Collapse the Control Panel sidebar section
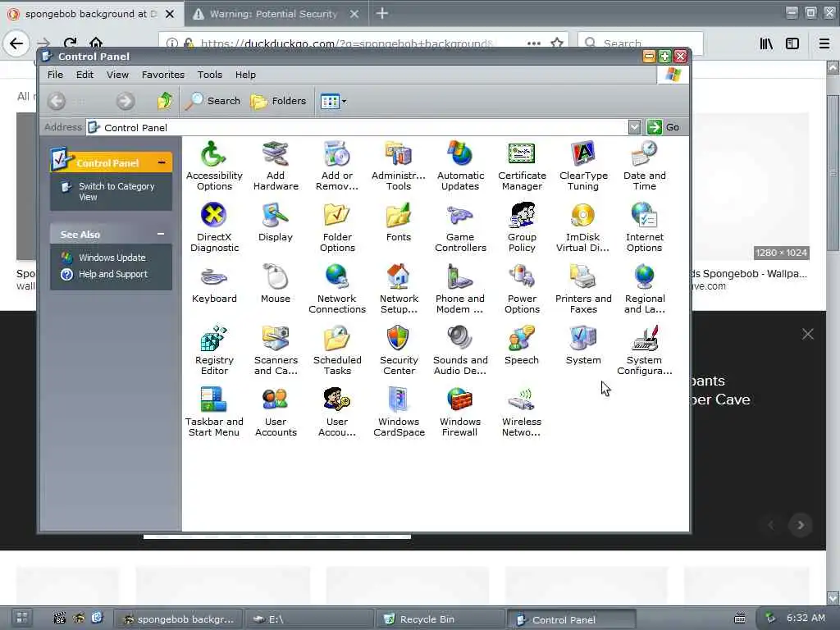Viewport: 840px width, 630px height. 162,162
